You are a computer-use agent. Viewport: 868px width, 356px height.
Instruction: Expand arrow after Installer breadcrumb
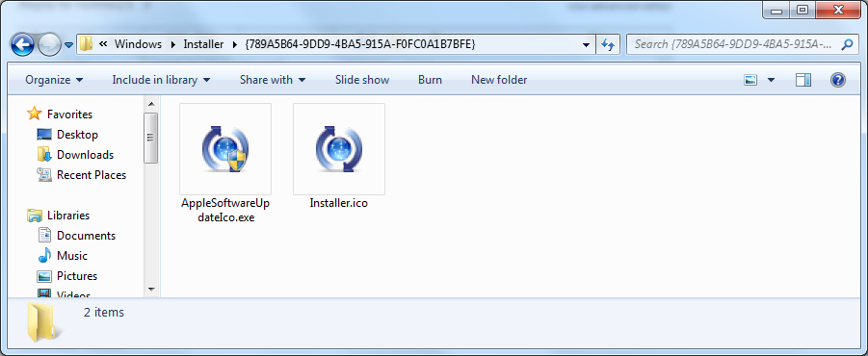click(x=235, y=45)
